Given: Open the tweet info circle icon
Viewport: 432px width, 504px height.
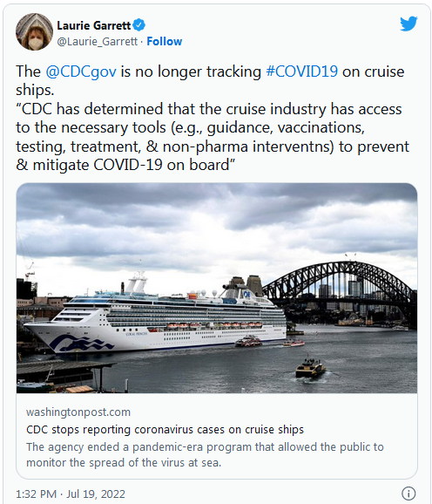Looking at the screenshot, I should (408, 493).
